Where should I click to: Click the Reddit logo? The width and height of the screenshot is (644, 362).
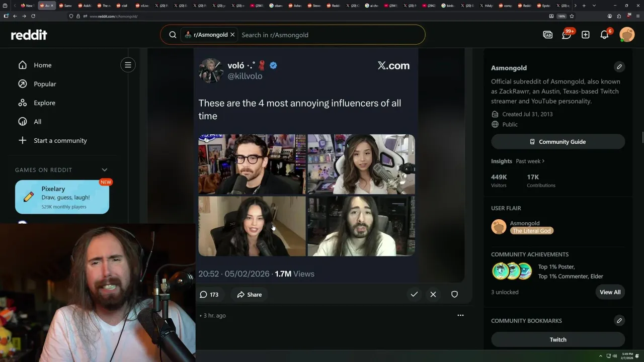pos(29,35)
